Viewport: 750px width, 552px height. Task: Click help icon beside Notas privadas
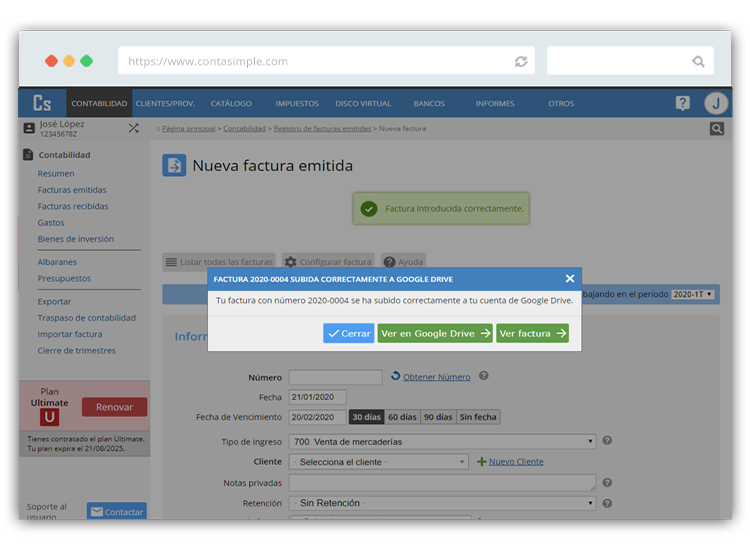coord(607,483)
